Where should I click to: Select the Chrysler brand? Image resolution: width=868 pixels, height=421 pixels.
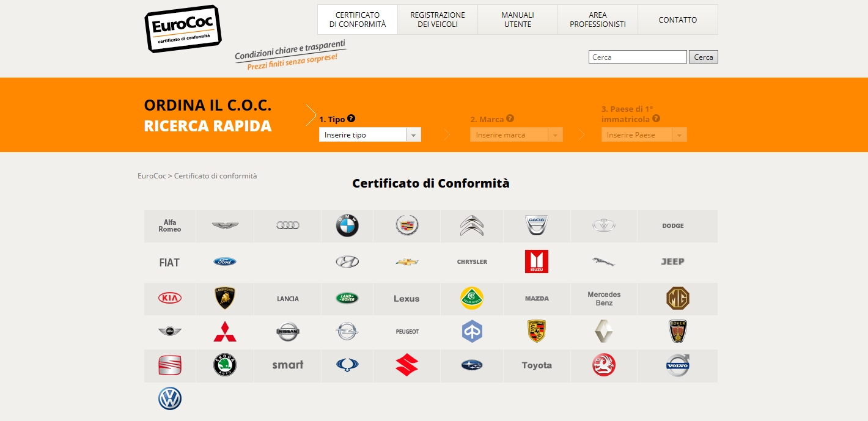(x=472, y=262)
